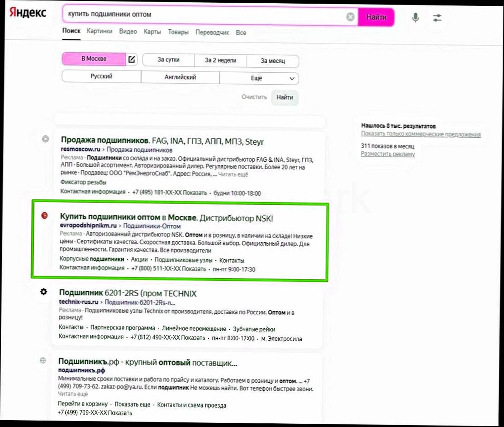Switch to the Переводчик tab
Viewport: 504px width, 427px height.
[x=212, y=33]
